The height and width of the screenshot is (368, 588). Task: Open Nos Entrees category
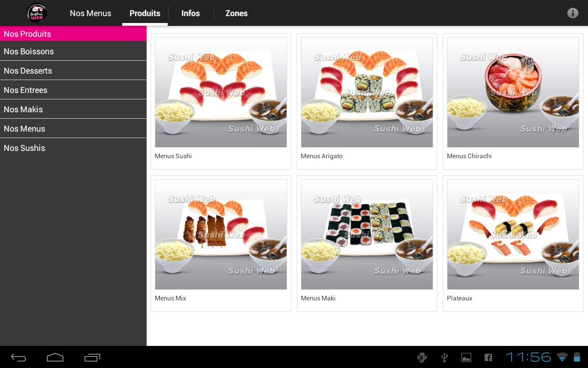tap(73, 90)
